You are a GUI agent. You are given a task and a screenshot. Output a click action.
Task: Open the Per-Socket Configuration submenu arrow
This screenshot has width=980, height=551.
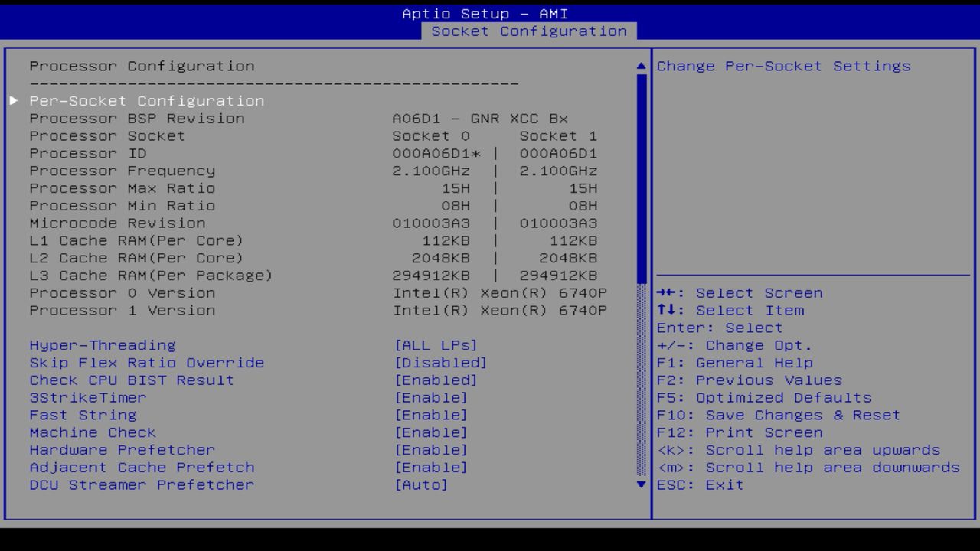14,100
